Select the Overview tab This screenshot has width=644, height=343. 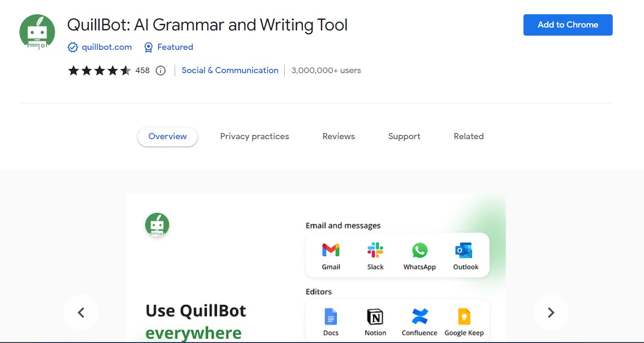tap(168, 136)
